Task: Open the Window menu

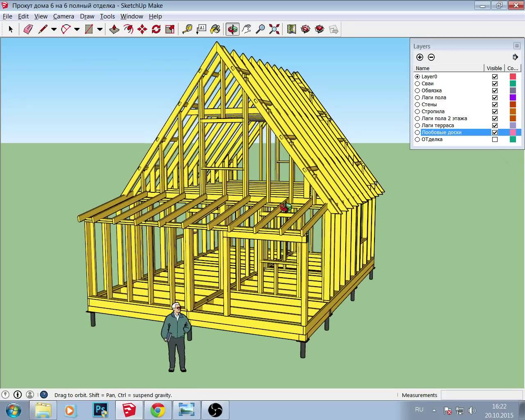Action: tap(132, 16)
